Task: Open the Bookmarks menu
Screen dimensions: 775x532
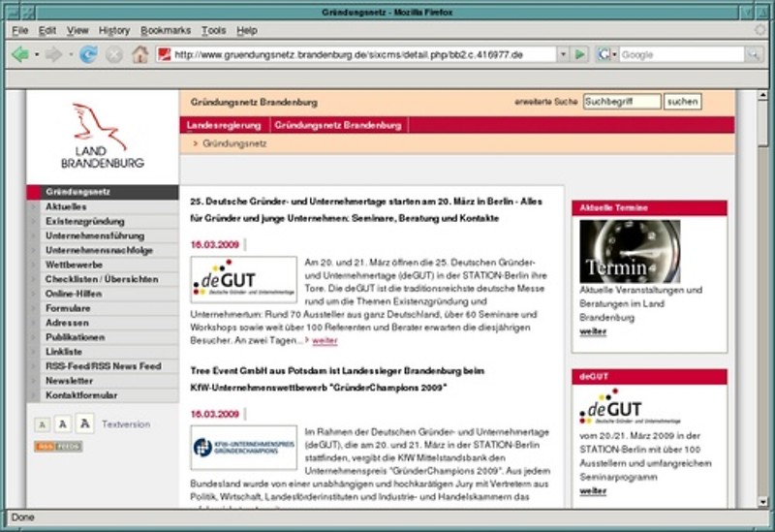Action: (x=166, y=31)
